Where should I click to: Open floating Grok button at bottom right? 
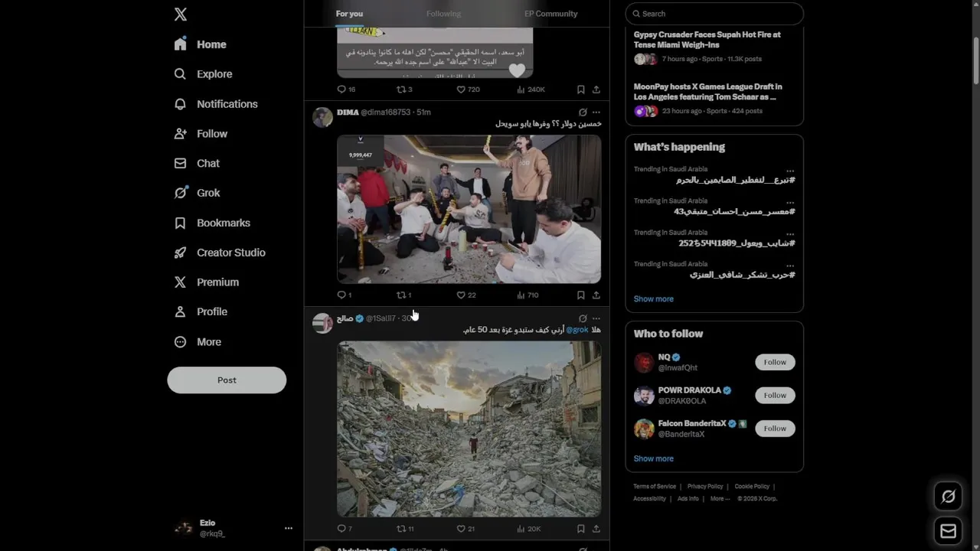tap(948, 497)
